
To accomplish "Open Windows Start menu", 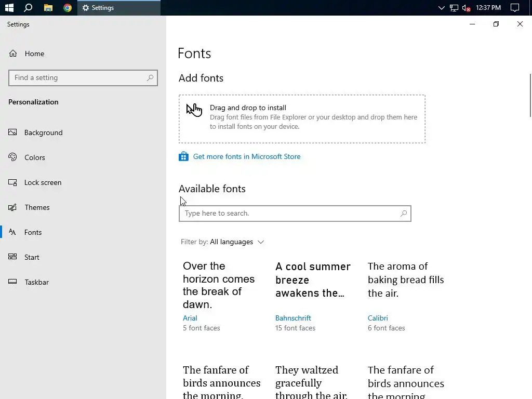I will coord(9,8).
